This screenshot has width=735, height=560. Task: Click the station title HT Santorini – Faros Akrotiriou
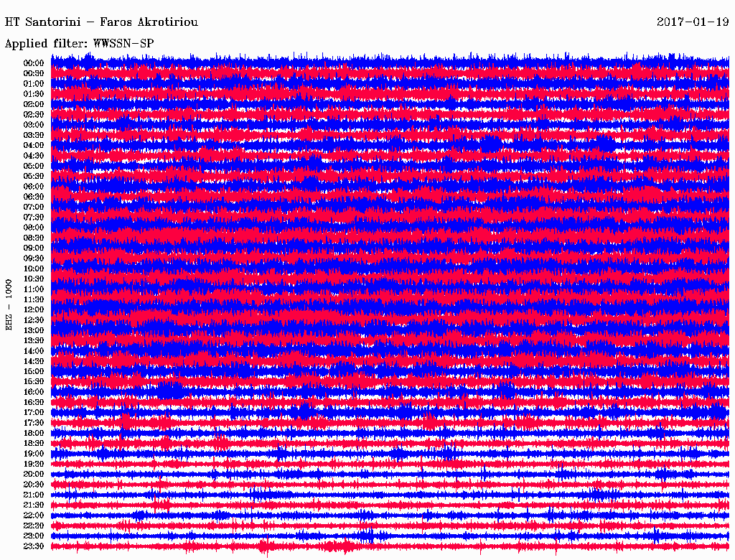pos(101,22)
